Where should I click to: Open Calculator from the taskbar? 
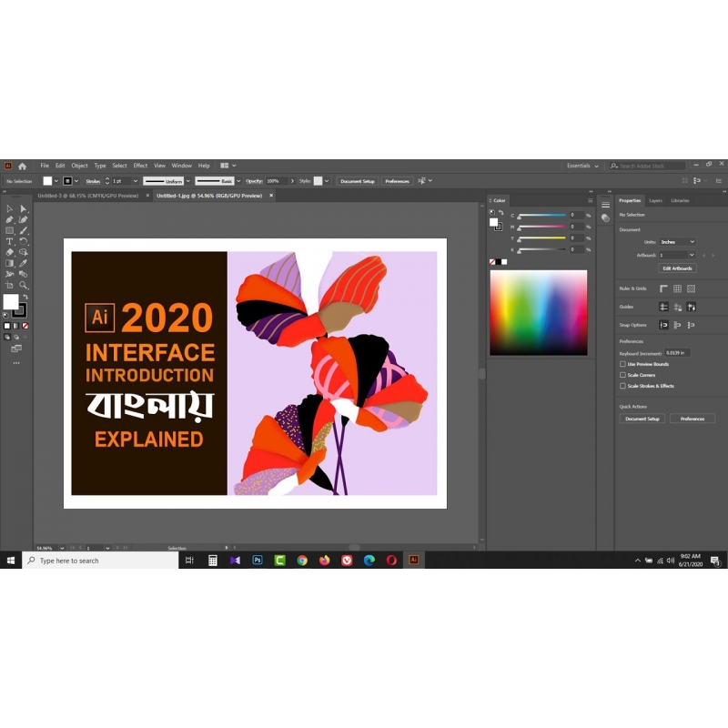click(213, 561)
